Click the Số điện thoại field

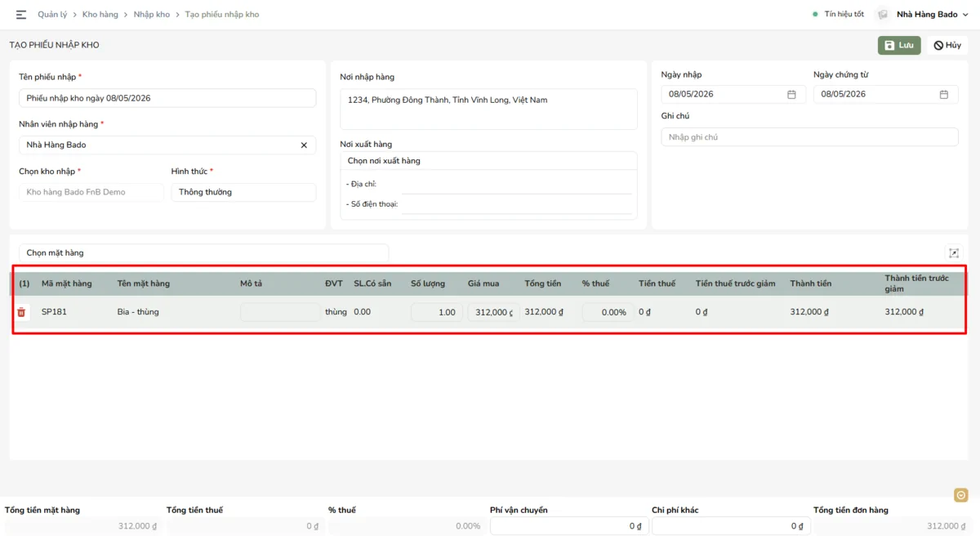(x=516, y=204)
